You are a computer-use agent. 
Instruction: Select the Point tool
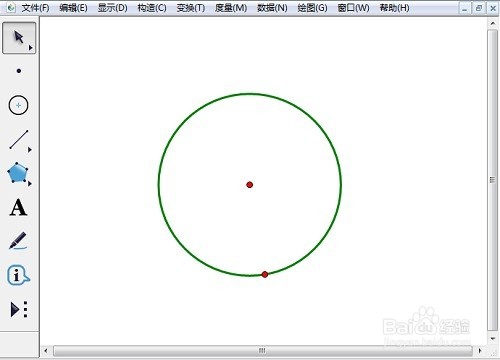pyautogui.click(x=19, y=71)
